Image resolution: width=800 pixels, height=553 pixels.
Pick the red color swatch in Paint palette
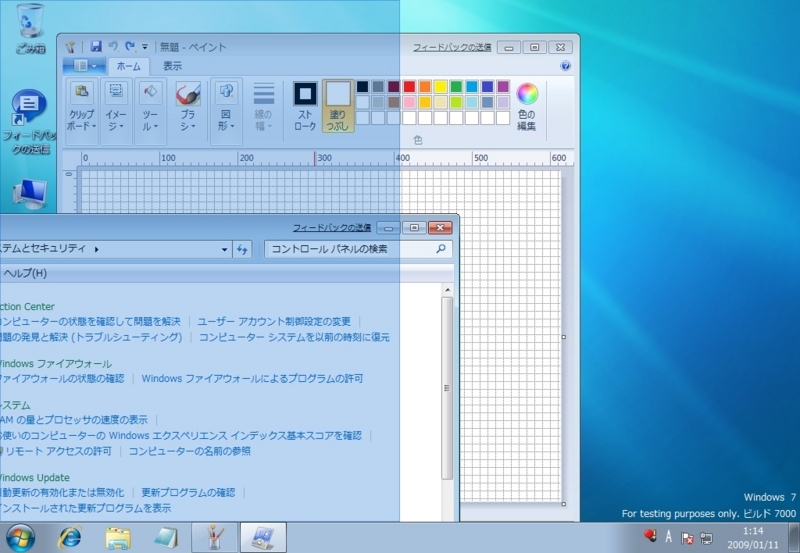click(x=409, y=86)
